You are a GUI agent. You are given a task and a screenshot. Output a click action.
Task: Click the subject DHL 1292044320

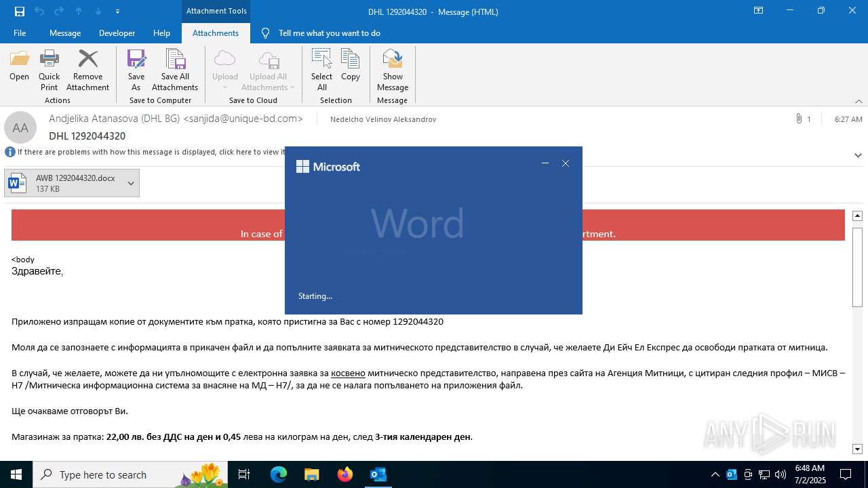(x=87, y=136)
